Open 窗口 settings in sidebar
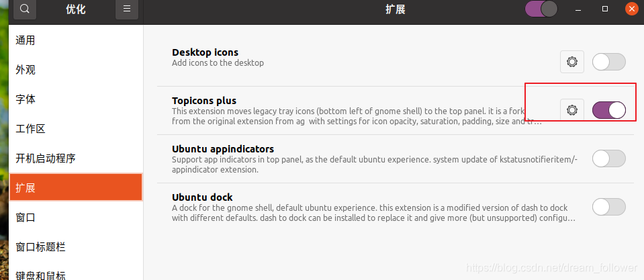This screenshot has height=280, width=644. (x=76, y=217)
